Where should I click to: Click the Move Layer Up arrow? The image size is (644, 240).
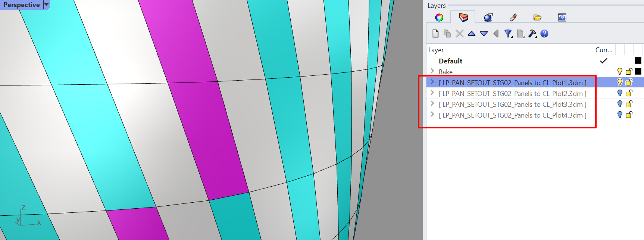pyautogui.click(x=472, y=34)
